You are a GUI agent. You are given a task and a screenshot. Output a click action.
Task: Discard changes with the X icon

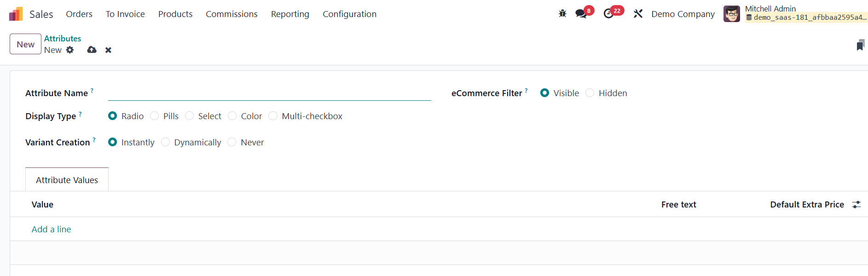coord(108,50)
